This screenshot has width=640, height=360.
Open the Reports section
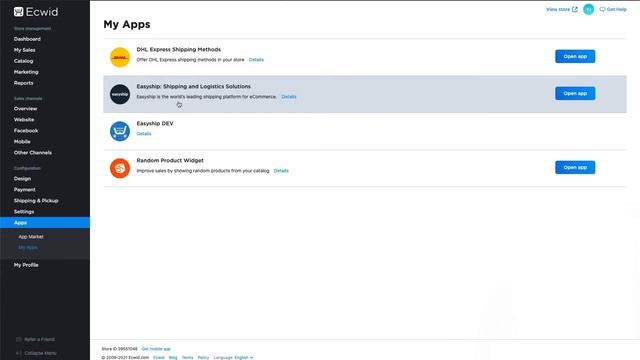pyautogui.click(x=24, y=83)
